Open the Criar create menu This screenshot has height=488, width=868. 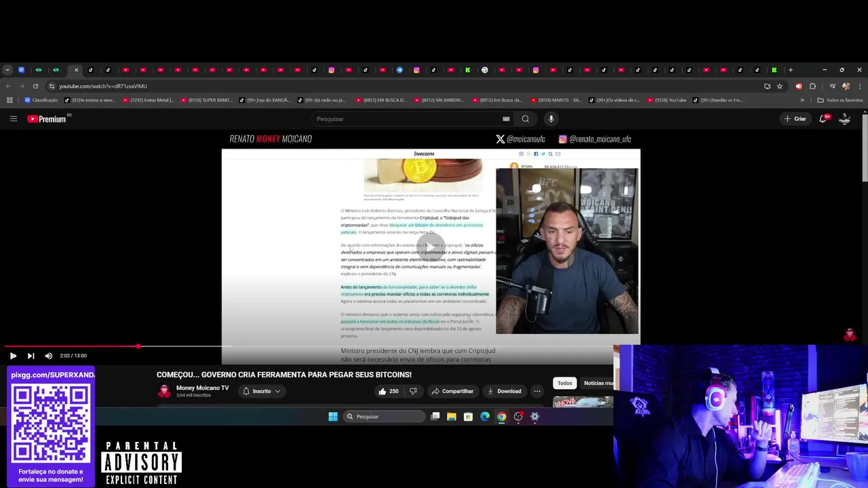(x=795, y=119)
